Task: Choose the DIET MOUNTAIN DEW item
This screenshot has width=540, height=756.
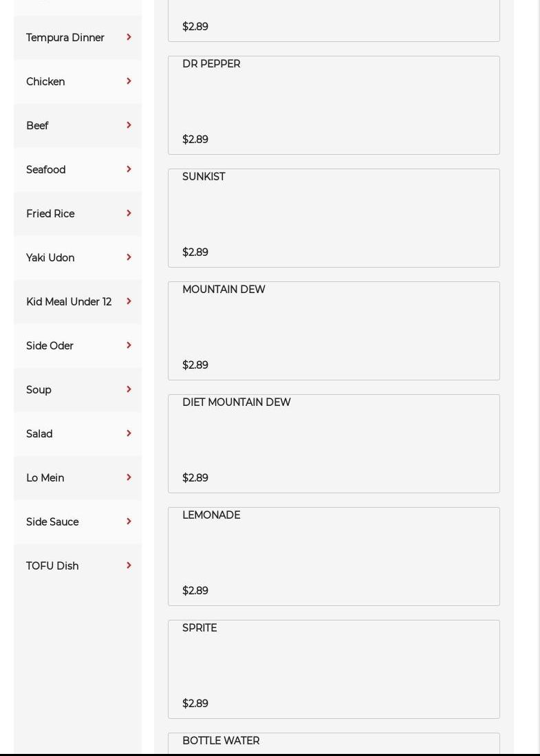Action: [334, 444]
